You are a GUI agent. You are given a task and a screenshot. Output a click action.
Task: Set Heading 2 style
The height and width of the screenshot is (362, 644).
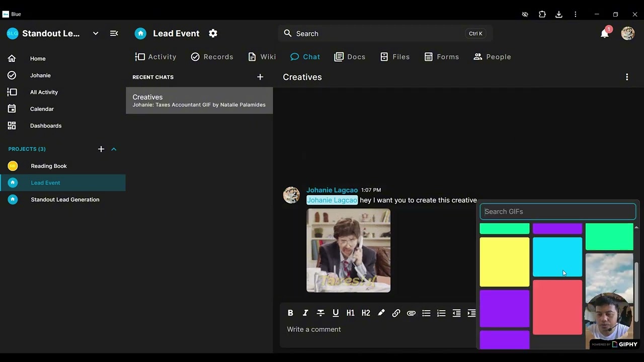click(366, 313)
